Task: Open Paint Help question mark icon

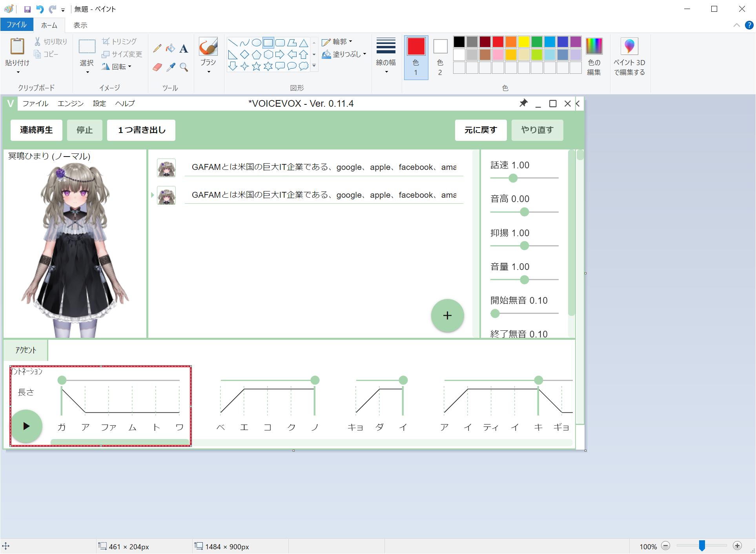Action: click(749, 25)
